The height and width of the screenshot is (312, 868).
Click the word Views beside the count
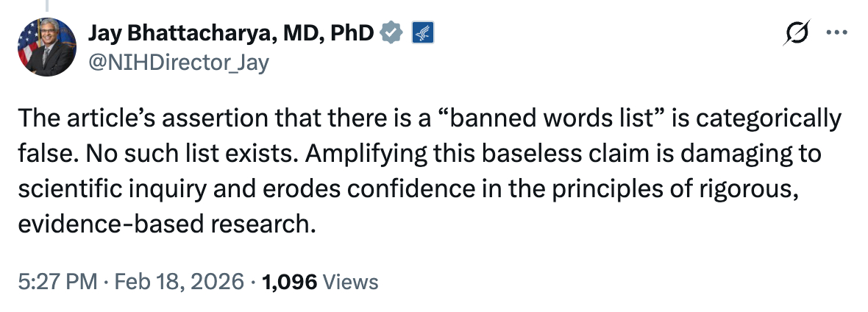(x=350, y=281)
